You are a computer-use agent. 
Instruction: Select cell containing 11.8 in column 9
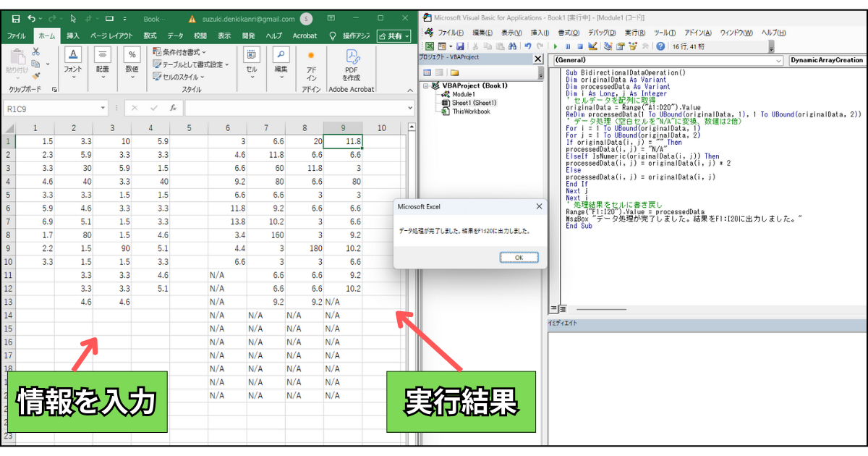343,142
